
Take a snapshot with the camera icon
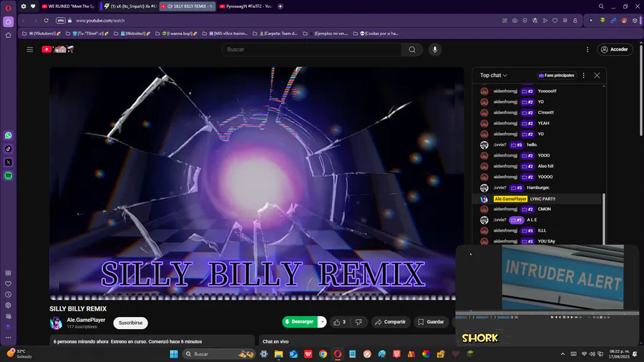(514, 21)
